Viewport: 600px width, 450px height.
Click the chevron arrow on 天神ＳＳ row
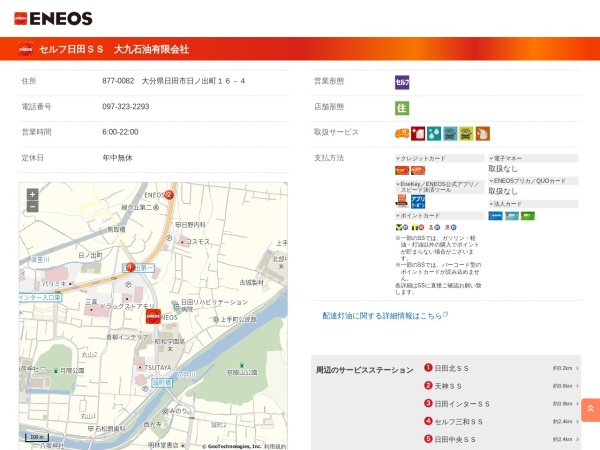577,386
